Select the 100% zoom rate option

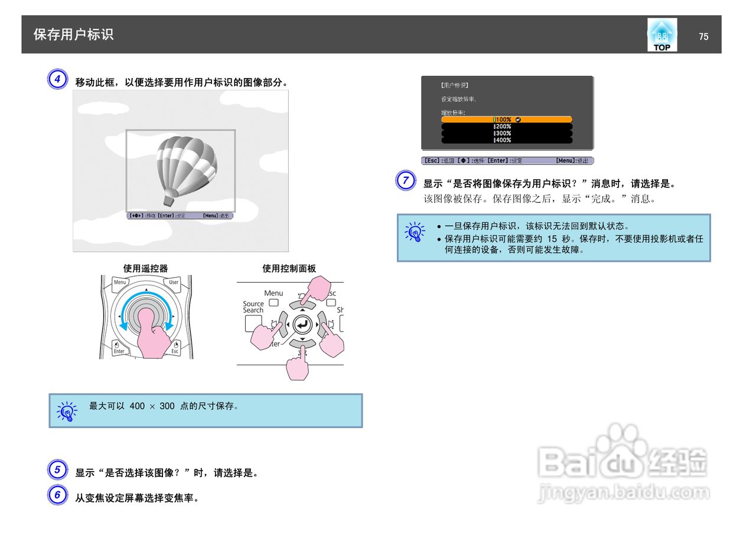[x=505, y=119]
